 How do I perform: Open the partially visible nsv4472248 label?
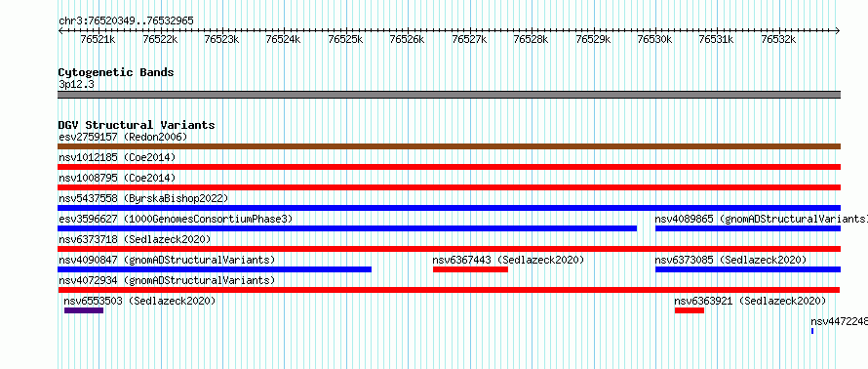839,321
